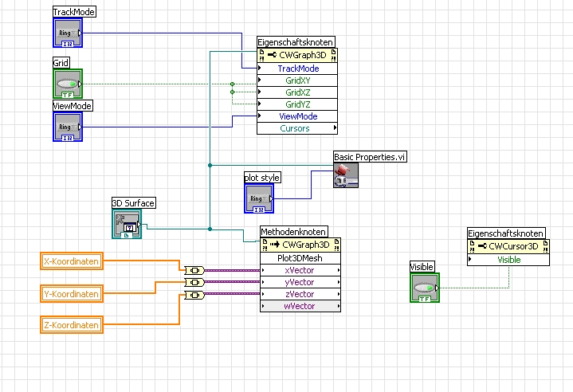This screenshot has height=392, width=573.
Task: Select the Z-Koordinaten array terminal
Action: click(72, 325)
